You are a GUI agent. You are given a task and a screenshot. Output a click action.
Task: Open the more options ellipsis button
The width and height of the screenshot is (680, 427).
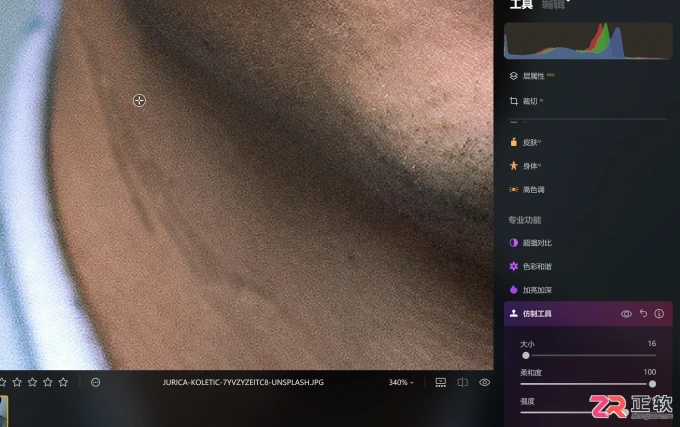point(95,382)
